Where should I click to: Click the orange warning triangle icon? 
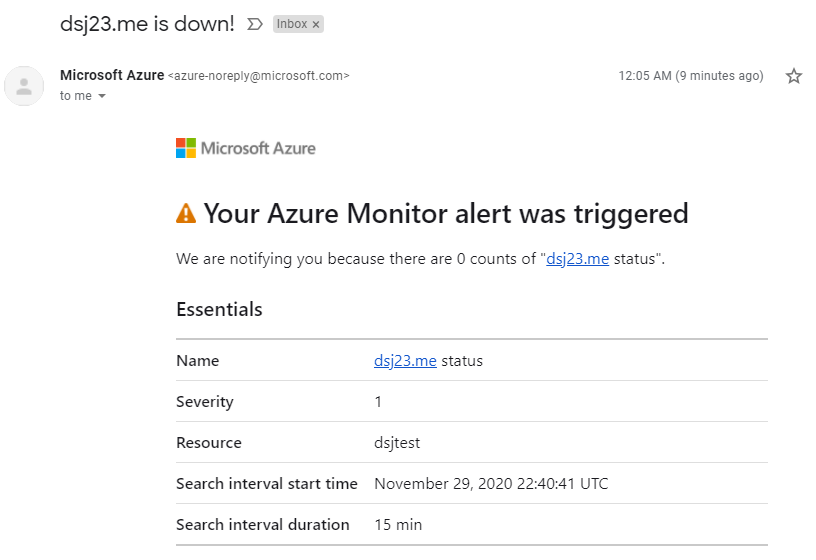tap(186, 213)
